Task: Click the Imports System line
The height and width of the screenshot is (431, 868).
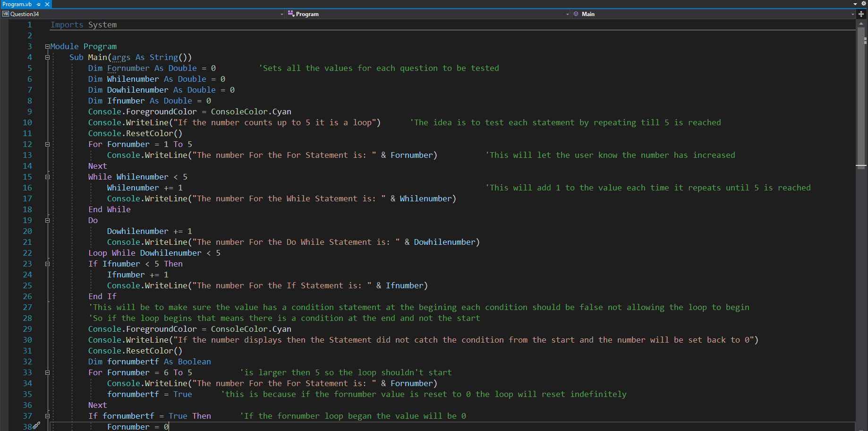Action: click(84, 25)
